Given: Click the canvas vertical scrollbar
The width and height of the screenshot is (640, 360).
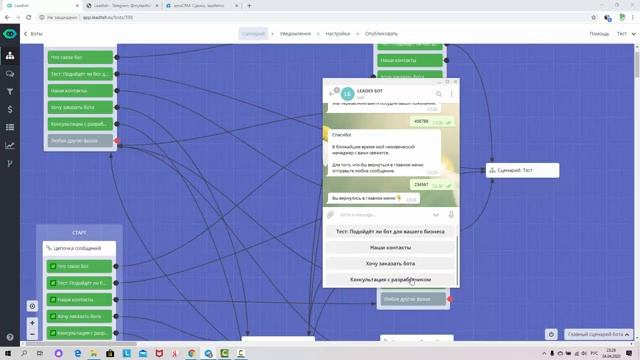Looking at the screenshot, I should 637,64.
